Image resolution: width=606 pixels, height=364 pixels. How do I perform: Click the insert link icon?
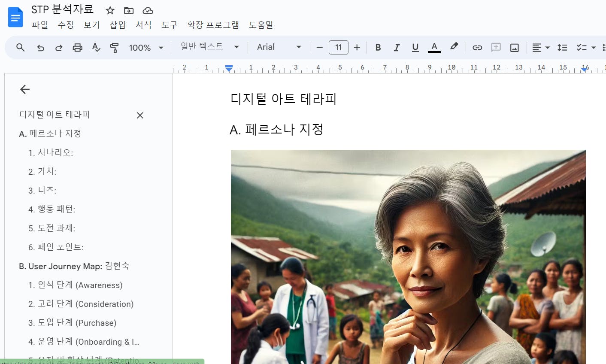(x=477, y=48)
